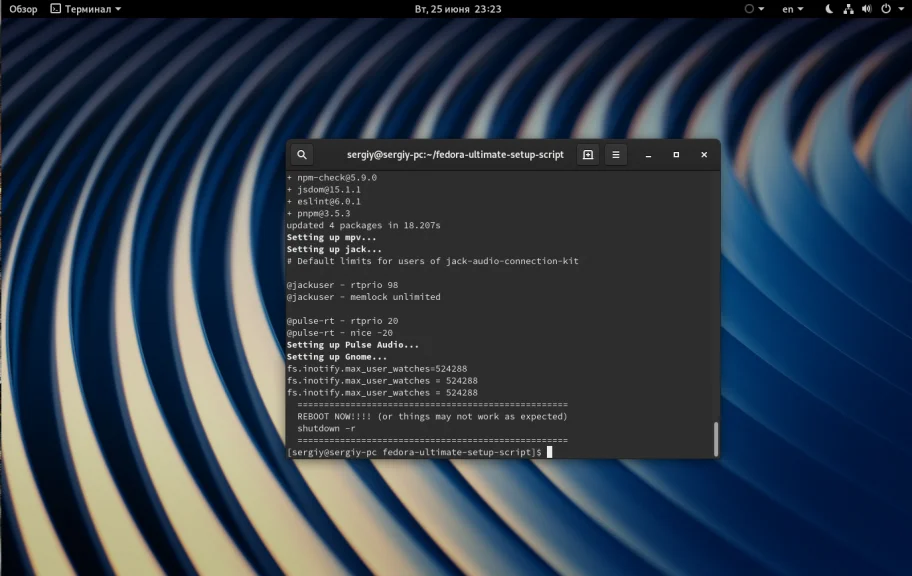
Task: Minimize the terminal window
Action: pos(649,155)
